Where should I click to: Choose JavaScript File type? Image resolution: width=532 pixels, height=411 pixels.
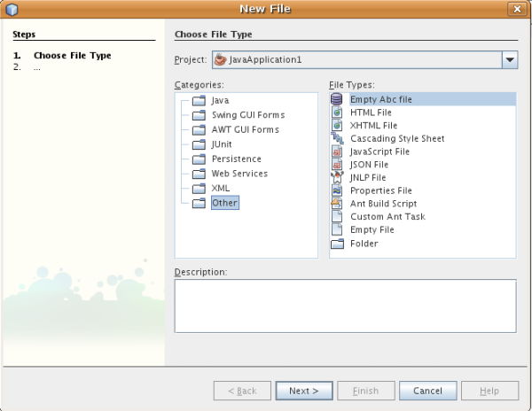[x=379, y=151]
